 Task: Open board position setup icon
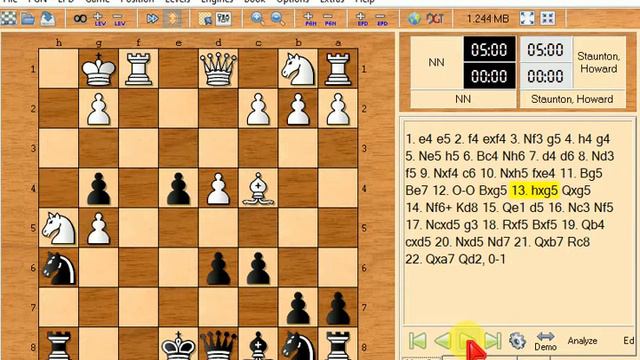(x=204, y=18)
